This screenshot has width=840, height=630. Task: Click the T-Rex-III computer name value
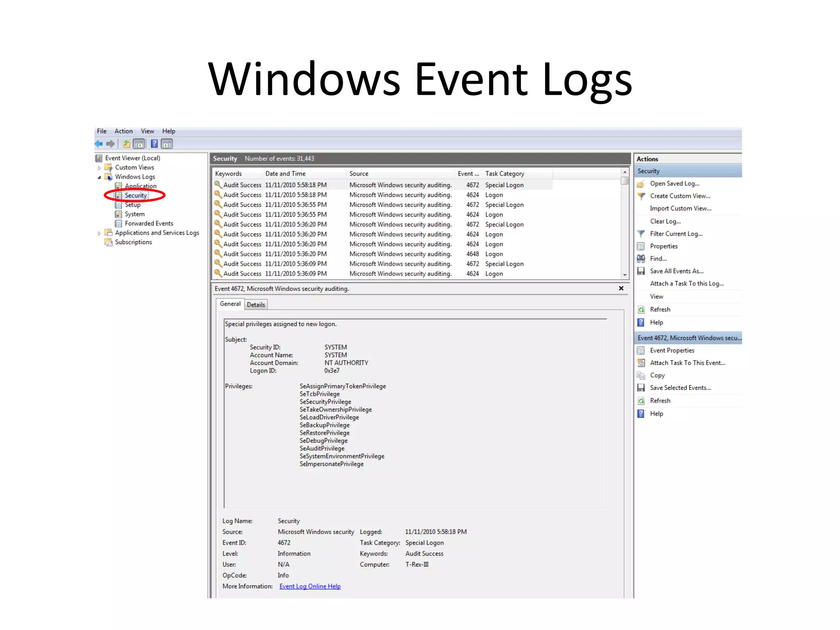pyautogui.click(x=417, y=564)
